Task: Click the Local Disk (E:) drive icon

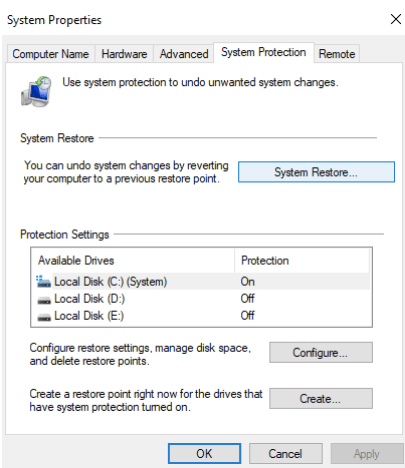Action: (x=44, y=317)
